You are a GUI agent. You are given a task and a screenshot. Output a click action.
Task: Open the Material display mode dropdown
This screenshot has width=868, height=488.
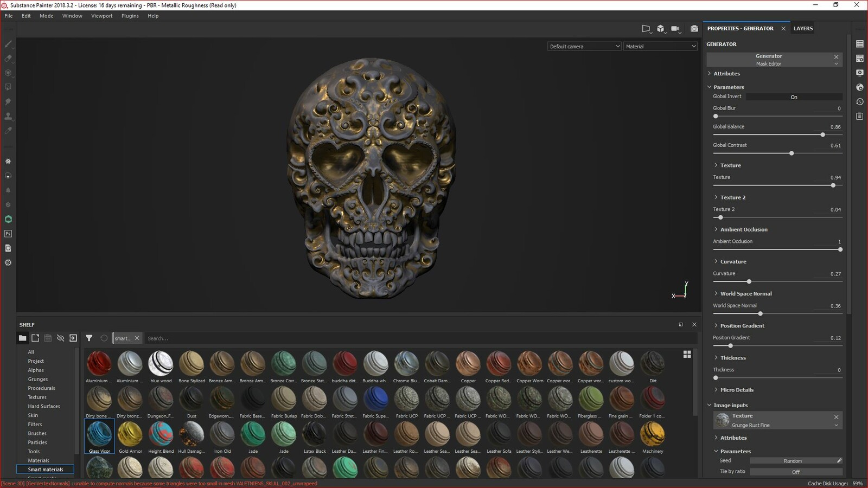click(x=660, y=47)
